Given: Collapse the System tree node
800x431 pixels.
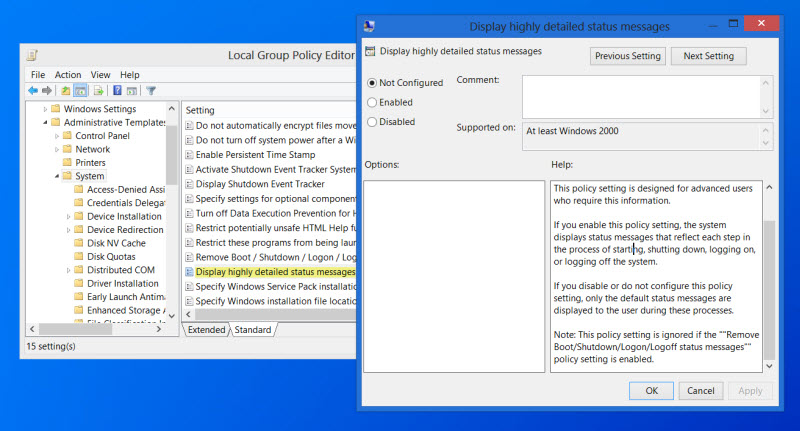Looking at the screenshot, I should click(x=56, y=176).
